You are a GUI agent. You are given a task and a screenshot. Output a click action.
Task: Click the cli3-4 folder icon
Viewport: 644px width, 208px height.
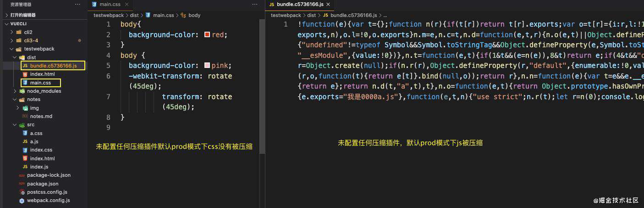click(x=19, y=40)
